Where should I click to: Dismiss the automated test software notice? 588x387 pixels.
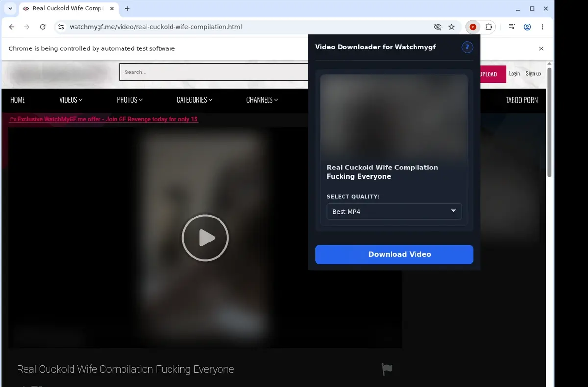(541, 48)
